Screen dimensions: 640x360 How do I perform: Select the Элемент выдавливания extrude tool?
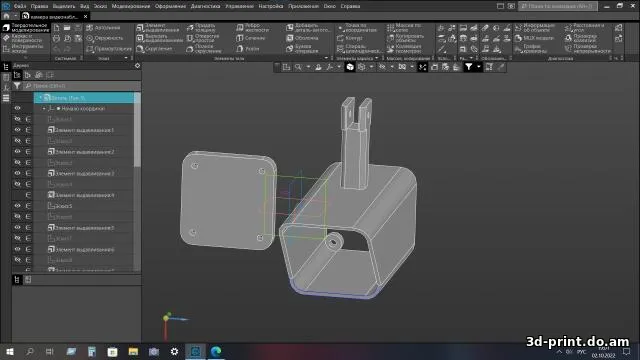click(158, 28)
